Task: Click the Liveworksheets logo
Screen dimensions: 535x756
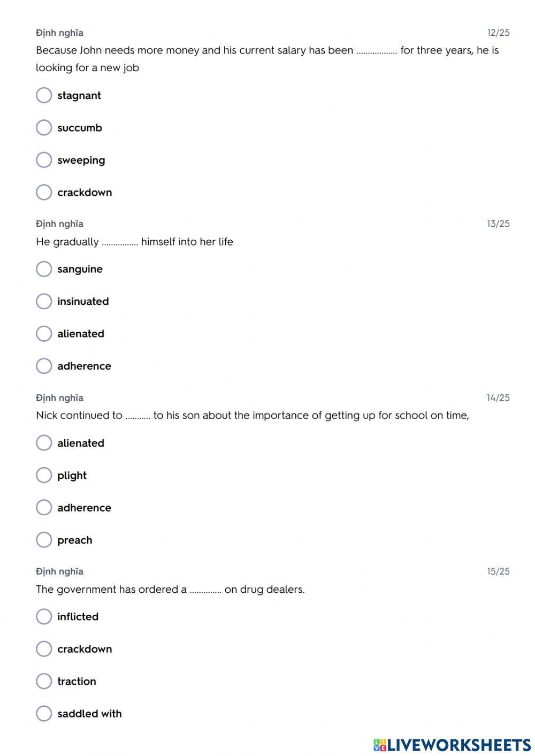Action: click(452, 745)
